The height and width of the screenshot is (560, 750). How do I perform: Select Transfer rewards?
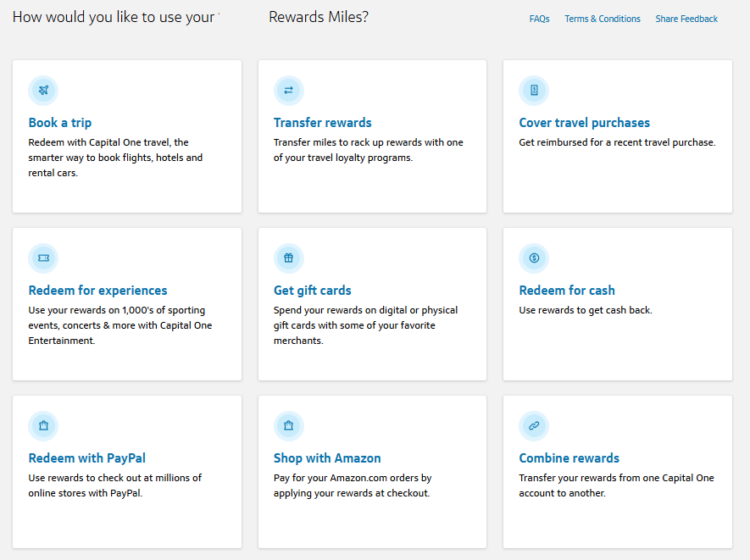point(323,122)
